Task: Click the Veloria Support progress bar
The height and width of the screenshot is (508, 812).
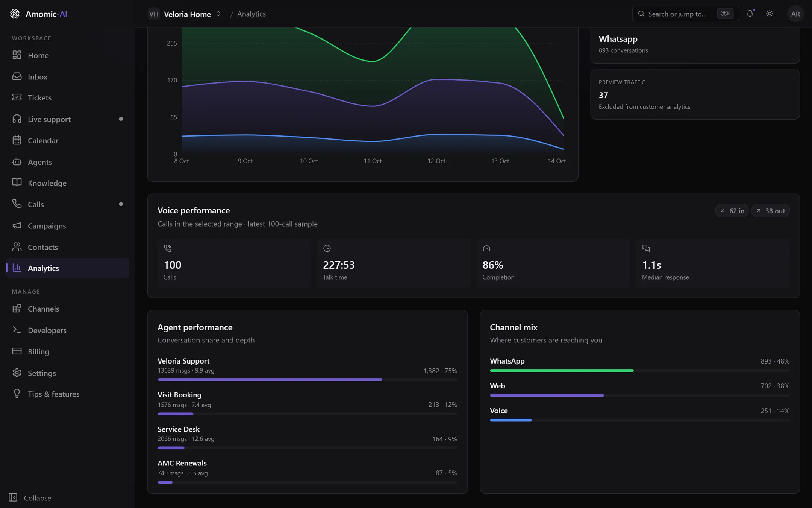Action: [307, 380]
